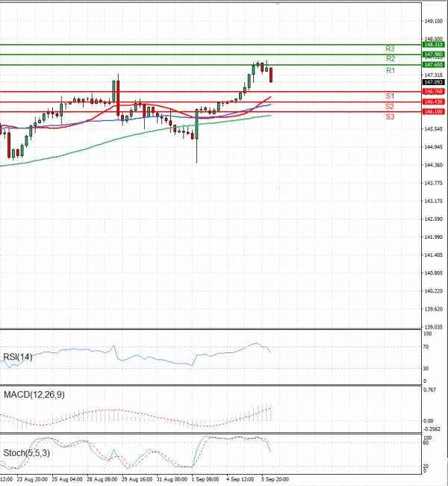The width and height of the screenshot is (448, 486).
Task: Select the black 147.093 current price tag
Action: [434, 82]
